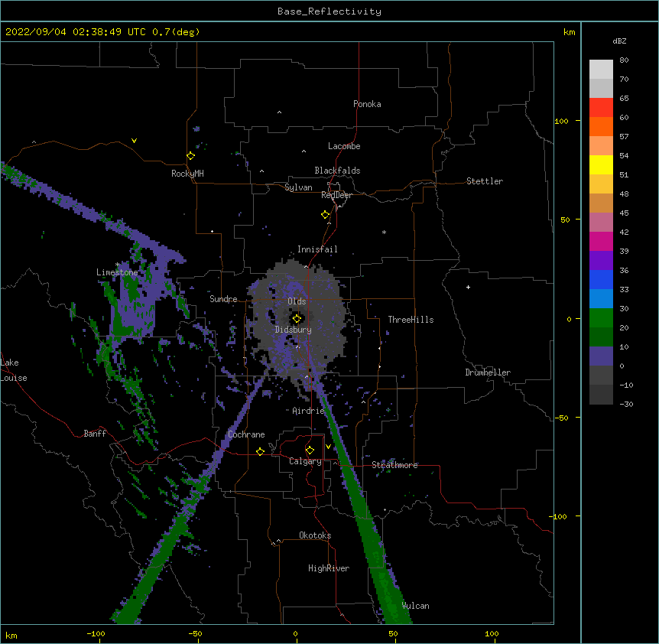659x644 pixels.
Task: Click the -100 tick on the bottom axis
Action: click(96, 633)
